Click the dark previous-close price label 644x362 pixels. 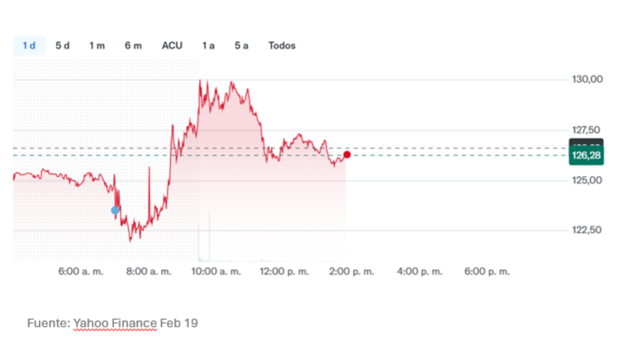pyautogui.click(x=586, y=142)
